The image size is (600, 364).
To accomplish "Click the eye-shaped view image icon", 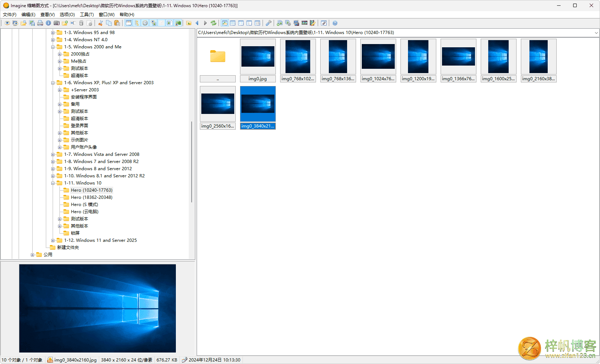I will pos(7,23).
